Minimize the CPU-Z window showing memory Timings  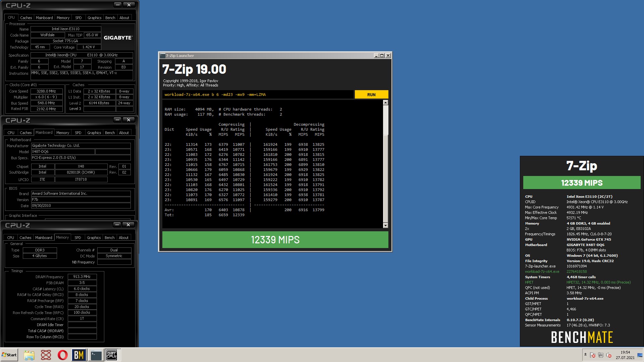coord(117,225)
